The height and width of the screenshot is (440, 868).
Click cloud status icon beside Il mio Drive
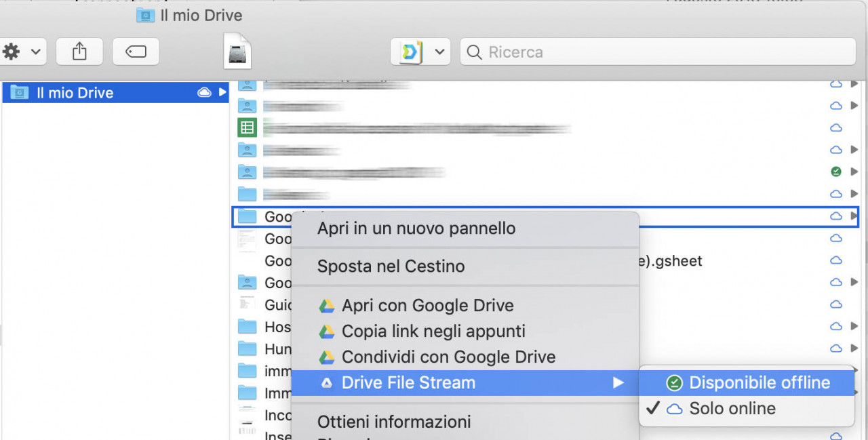204,93
